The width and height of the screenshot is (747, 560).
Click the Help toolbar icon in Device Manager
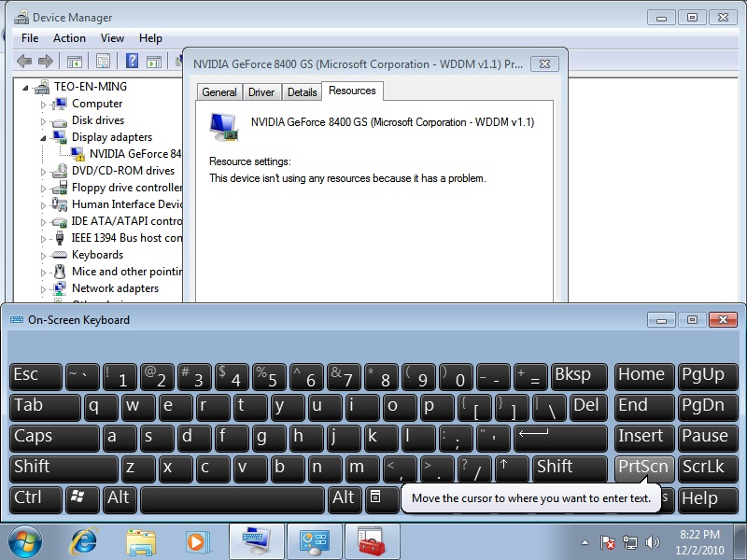(x=132, y=62)
